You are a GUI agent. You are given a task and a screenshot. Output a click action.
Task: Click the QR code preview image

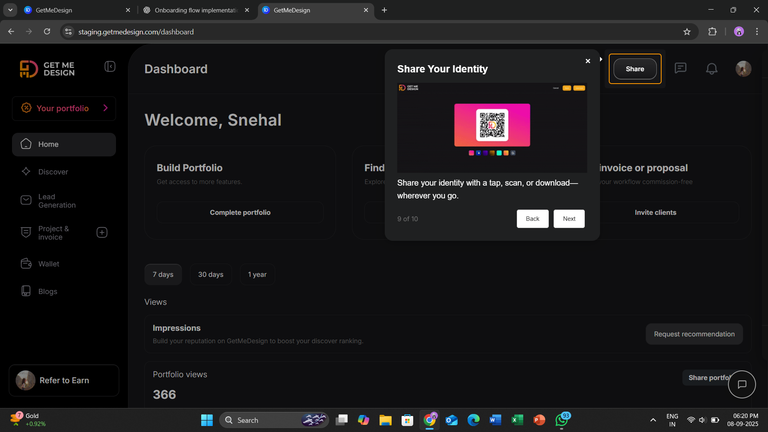pyautogui.click(x=492, y=125)
